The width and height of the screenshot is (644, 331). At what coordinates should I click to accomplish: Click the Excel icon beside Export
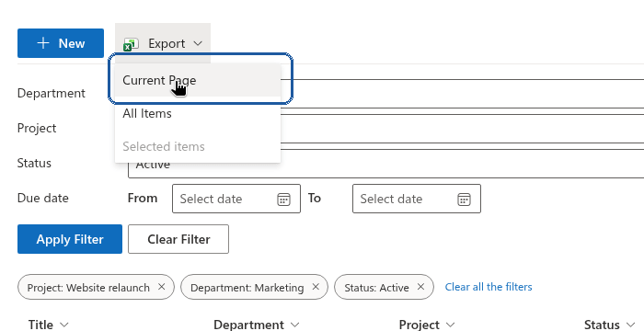131,44
